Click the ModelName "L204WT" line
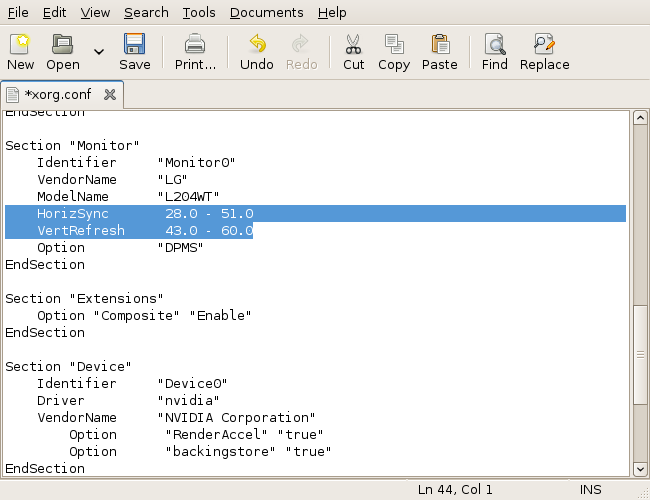Image resolution: width=650 pixels, height=500 pixels. point(128,197)
